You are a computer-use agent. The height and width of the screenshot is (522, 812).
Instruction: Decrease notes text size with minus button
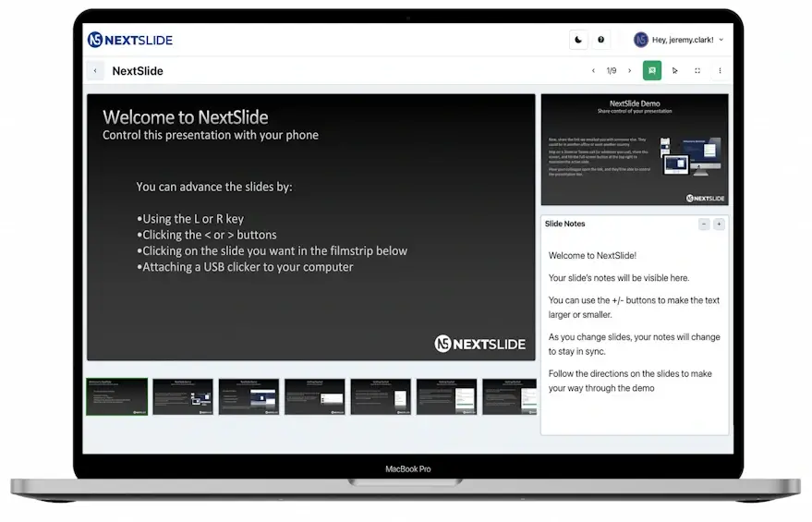click(704, 225)
